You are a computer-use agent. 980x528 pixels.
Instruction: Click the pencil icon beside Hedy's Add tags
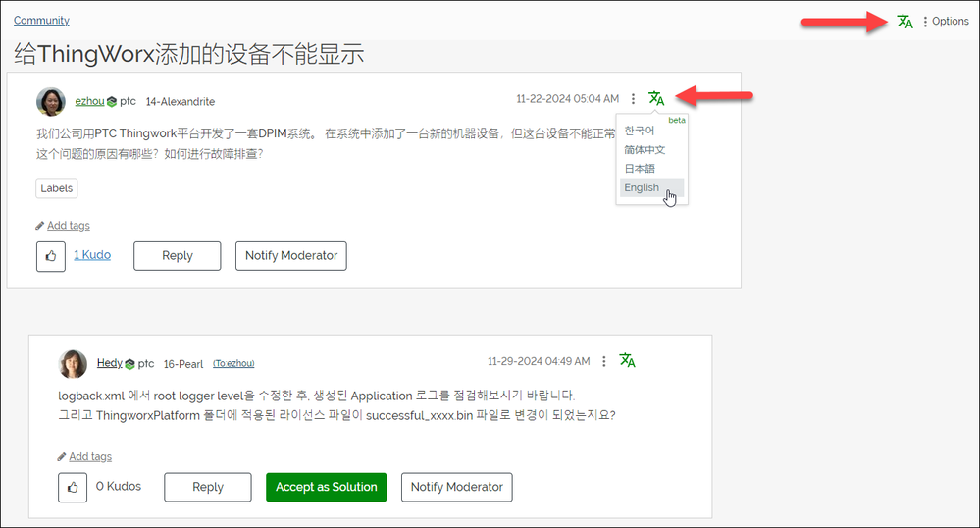tap(62, 456)
